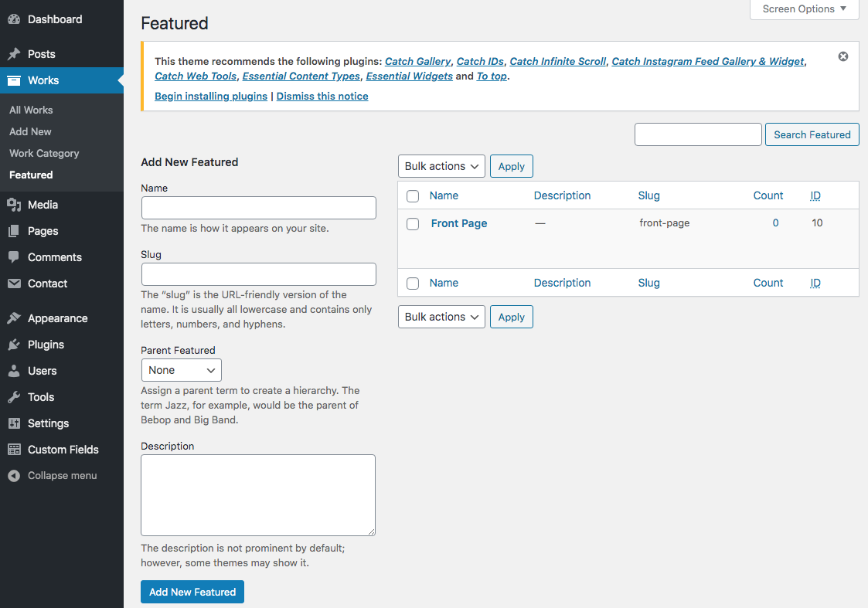Click the Collapse menu arrow icon

[x=14, y=476]
